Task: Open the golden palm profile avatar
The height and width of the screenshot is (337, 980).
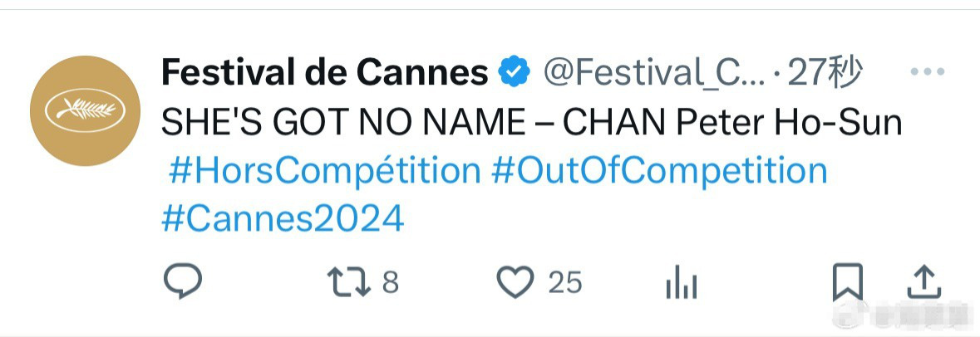Action: (x=85, y=110)
